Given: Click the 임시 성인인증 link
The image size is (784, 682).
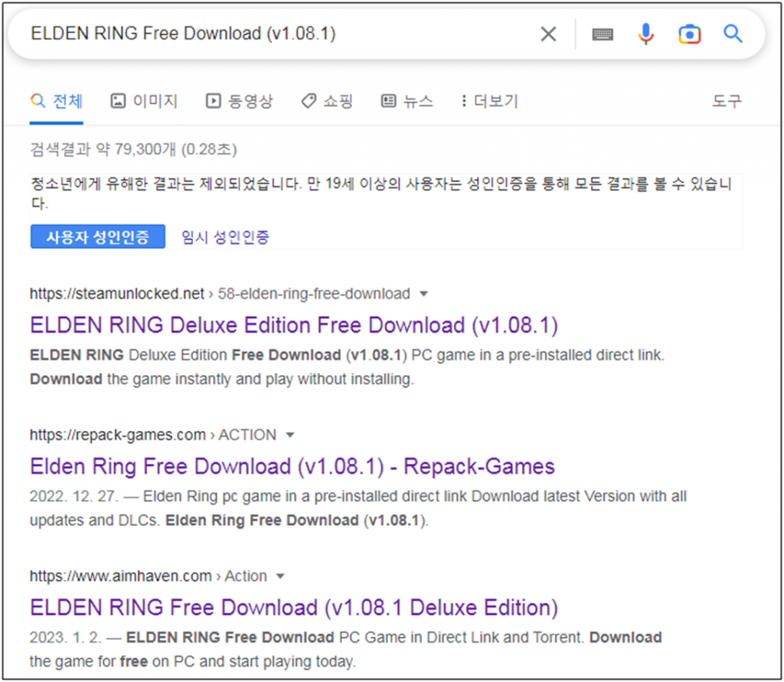Looking at the screenshot, I should (225, 237).
